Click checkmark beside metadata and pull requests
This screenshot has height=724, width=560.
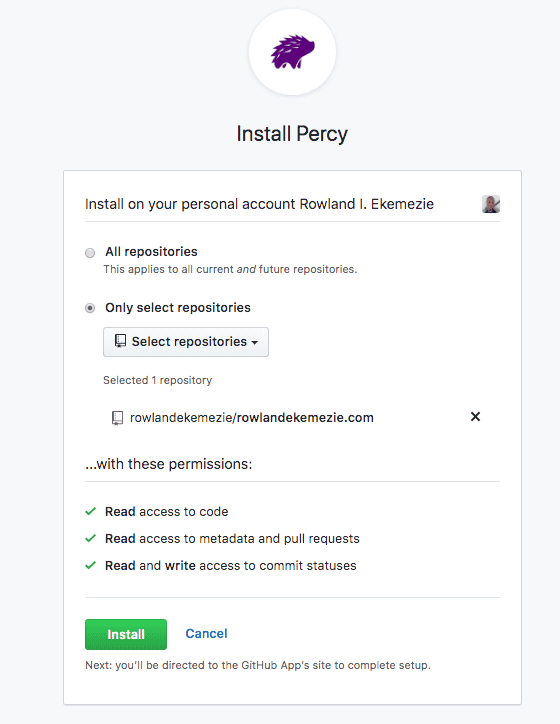(90, 538)
